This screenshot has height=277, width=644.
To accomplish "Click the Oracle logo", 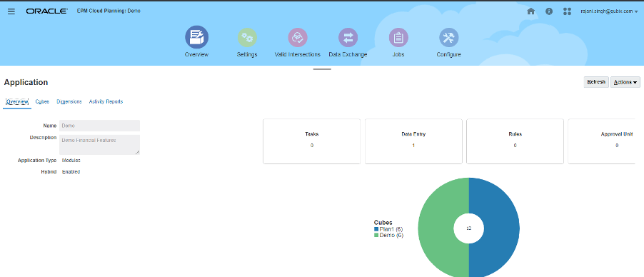I will (x=47, y=11).
